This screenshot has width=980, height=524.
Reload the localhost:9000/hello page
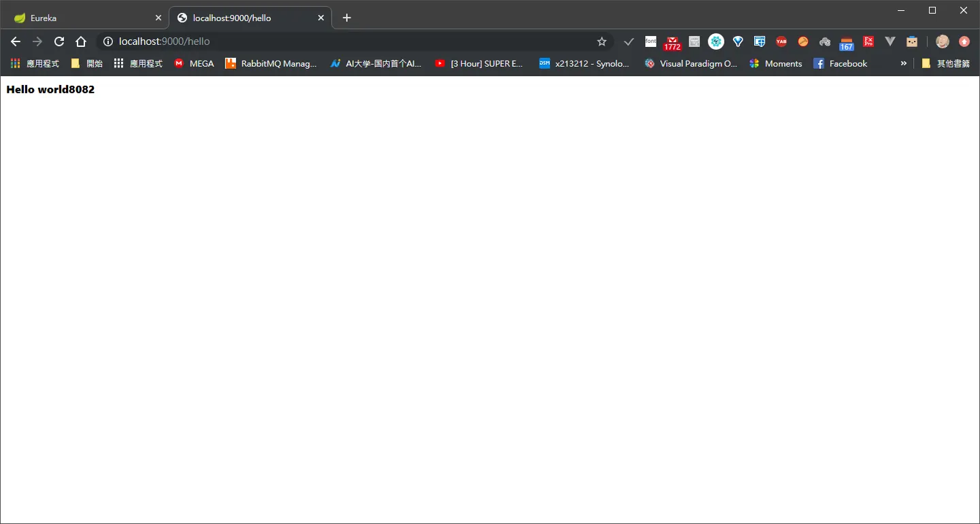tap(59, 42)
